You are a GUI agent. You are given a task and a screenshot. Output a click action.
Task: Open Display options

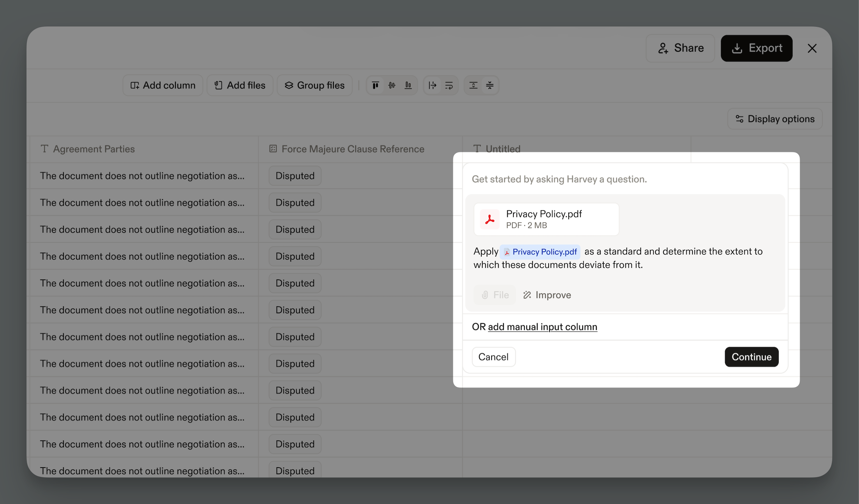pos(775,119)
